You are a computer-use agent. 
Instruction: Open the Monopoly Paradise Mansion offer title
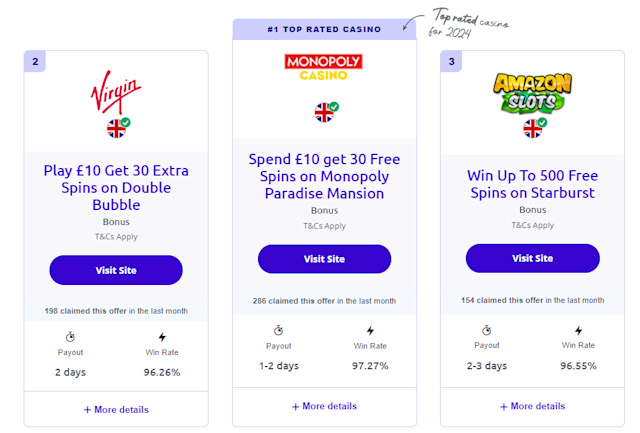pos(324,176)
